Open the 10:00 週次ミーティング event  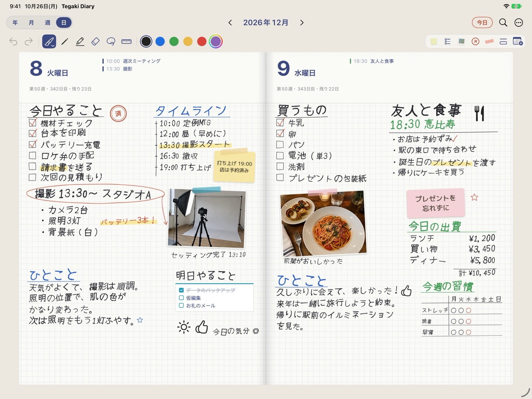point(132,61)
